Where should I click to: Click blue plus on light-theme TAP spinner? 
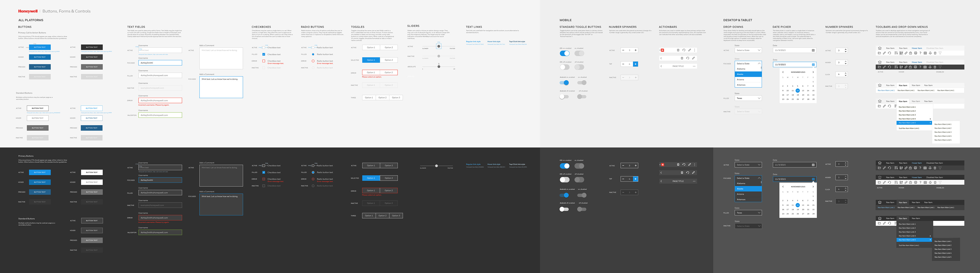(636, 64)
